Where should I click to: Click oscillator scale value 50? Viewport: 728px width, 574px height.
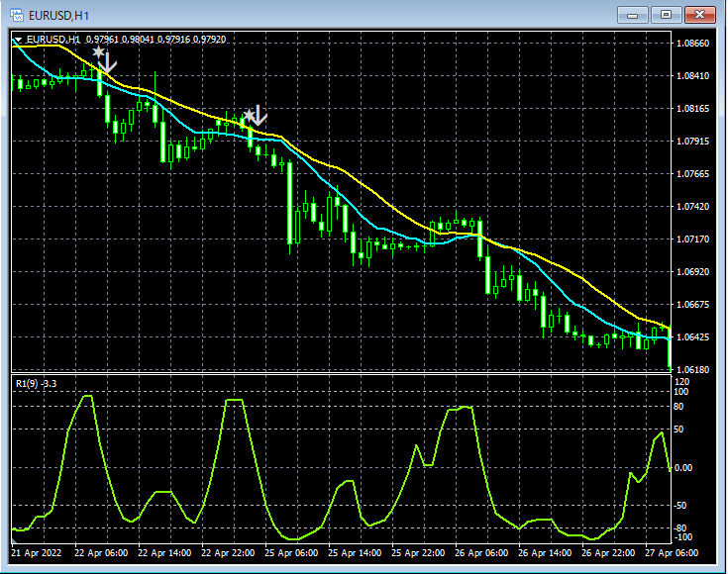[x=678, y=430]
